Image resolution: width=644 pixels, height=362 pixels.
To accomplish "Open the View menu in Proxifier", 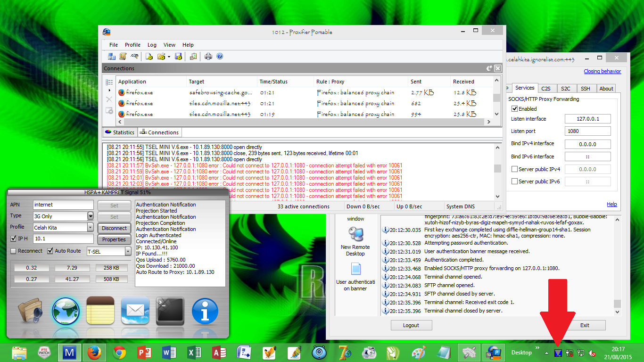I will (x=169, y=45).
